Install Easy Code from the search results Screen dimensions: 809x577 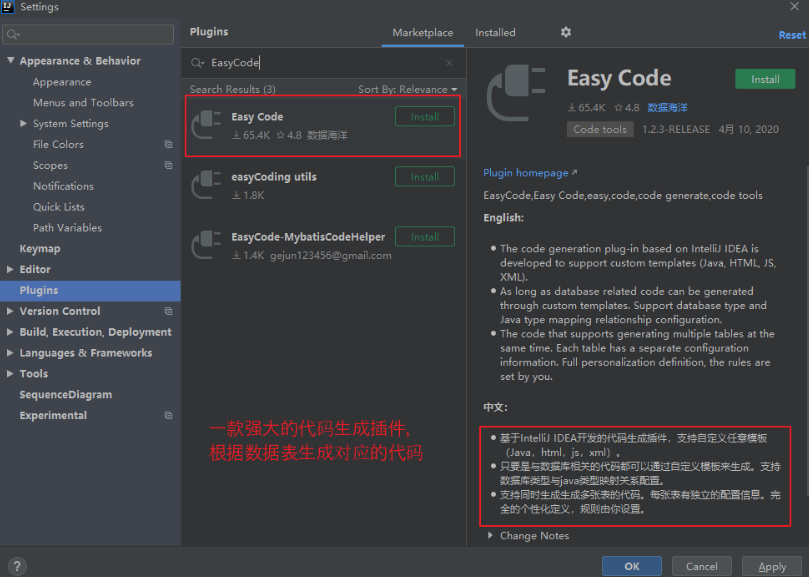click(x=425, y=117)
